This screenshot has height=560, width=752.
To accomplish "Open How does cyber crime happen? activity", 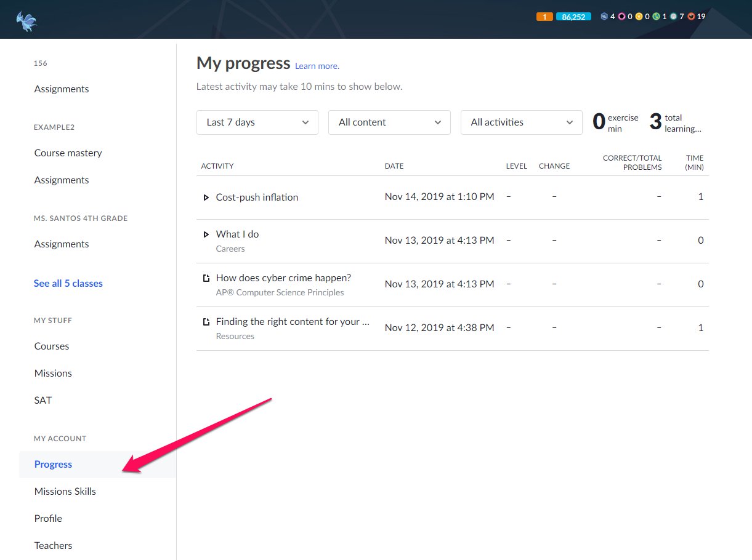I will click(x=283, y=278).
